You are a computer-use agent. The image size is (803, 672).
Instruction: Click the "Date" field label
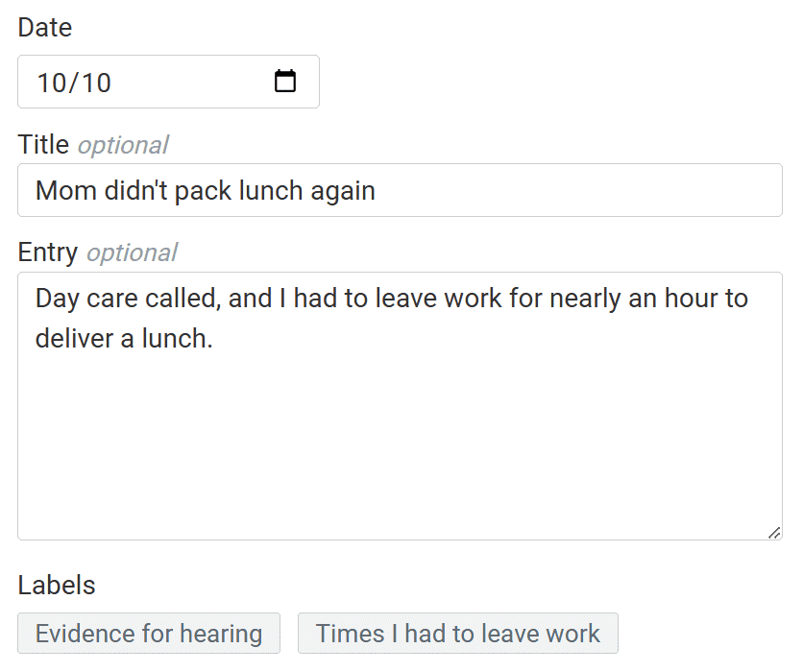point(45,28)
